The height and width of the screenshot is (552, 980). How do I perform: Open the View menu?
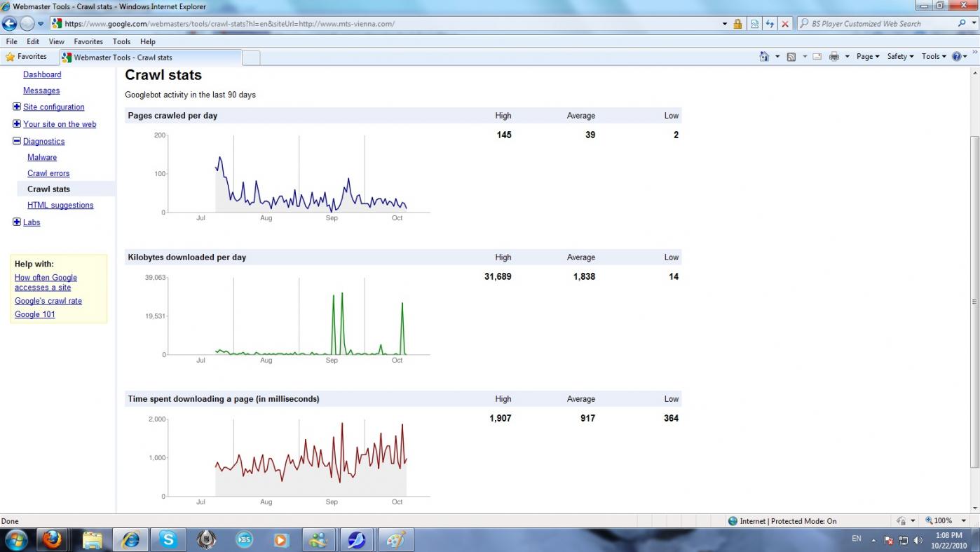[x=56, y=41]
